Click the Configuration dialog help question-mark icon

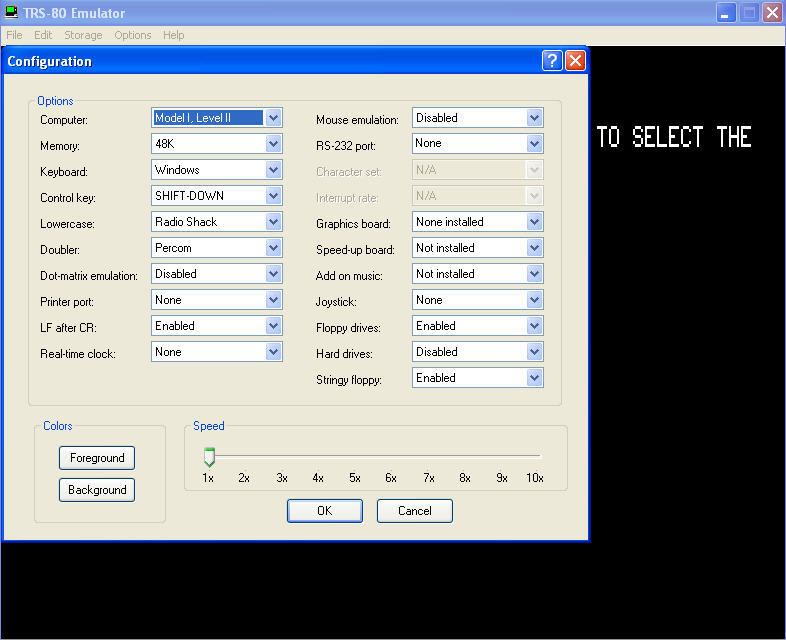coord(552,61)
